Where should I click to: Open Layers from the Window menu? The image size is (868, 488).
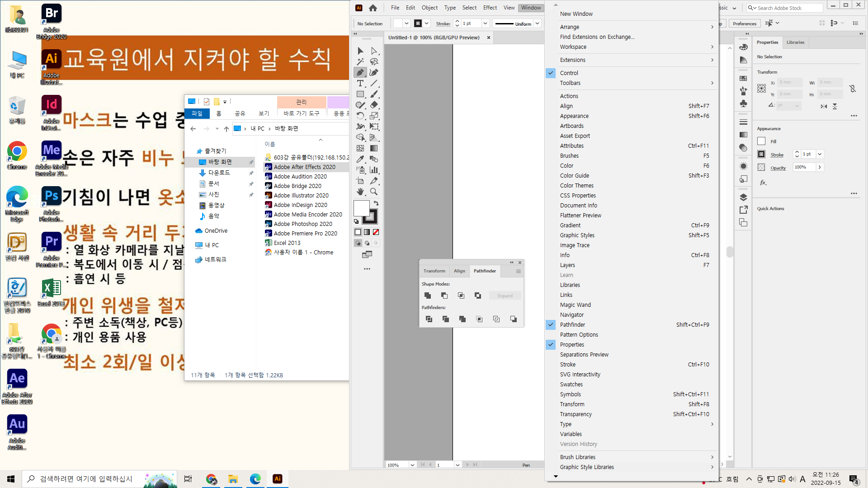[567, 265]
